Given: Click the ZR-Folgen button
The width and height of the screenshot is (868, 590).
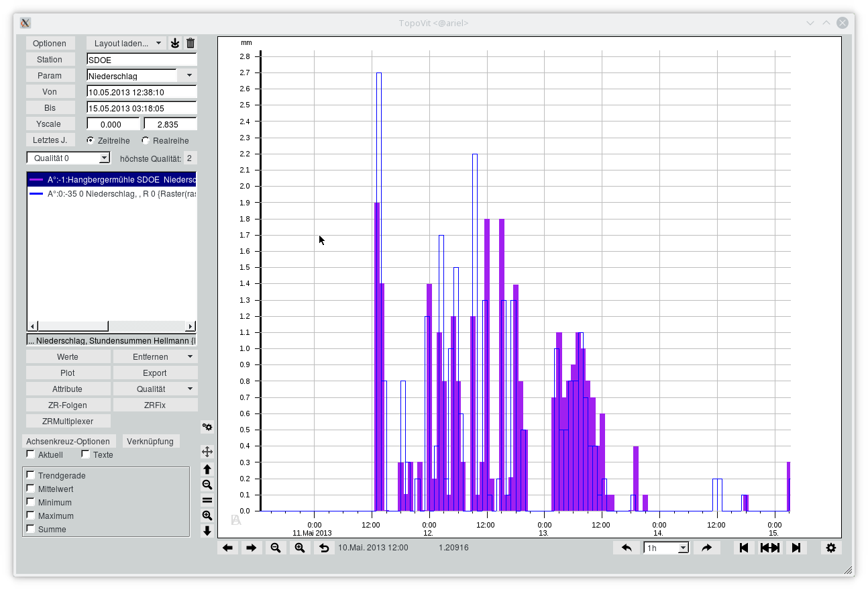Looking at the screenshot, I should point(68,405).
